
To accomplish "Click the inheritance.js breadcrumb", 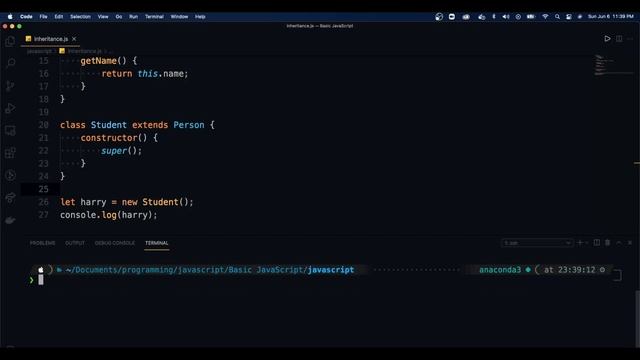I will click(x=84, y=51).
